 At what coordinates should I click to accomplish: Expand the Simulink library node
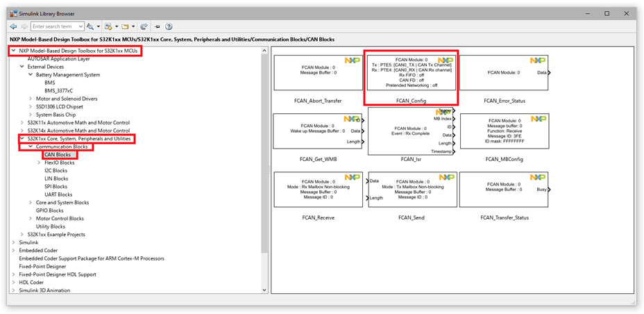(14, 242)
